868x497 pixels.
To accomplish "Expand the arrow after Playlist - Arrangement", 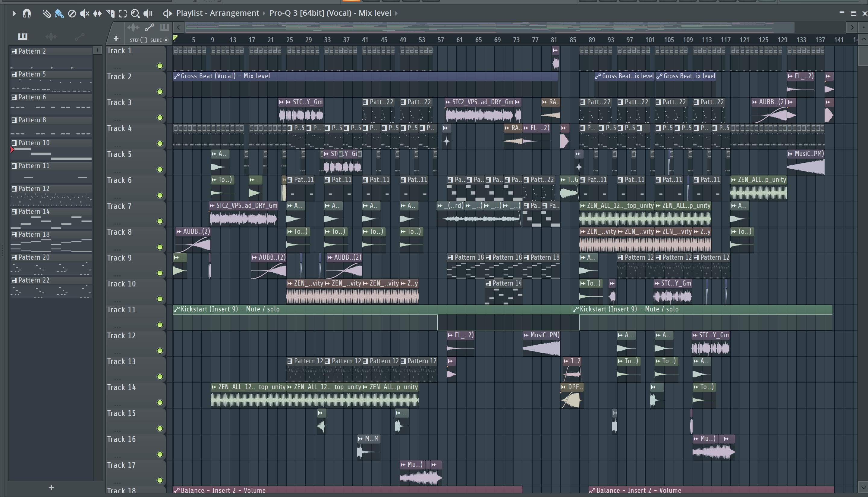I will coord(264,13).
